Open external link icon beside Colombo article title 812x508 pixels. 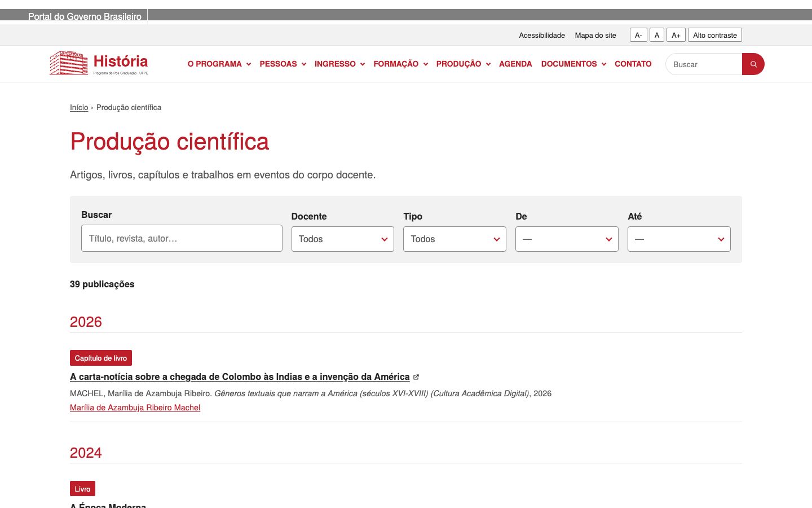[416, 377]
